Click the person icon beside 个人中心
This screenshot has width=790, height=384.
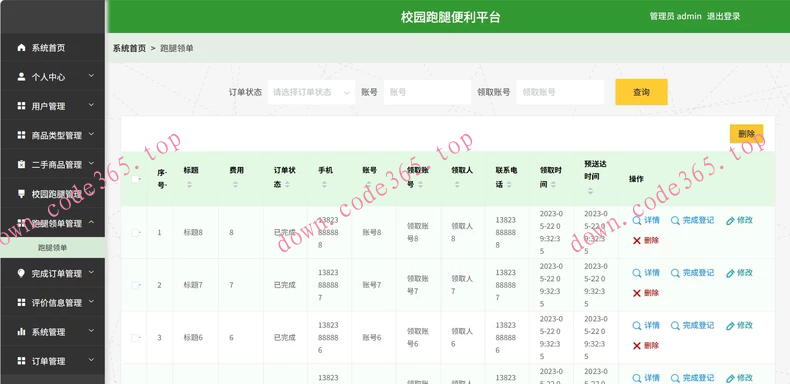click(21, 77)
